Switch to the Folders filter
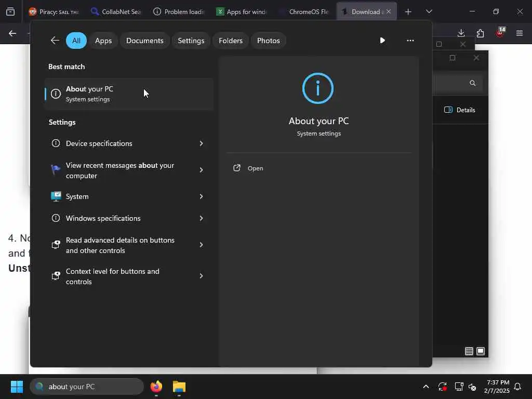Screen dimensions: 532x399 click(231, 41)
